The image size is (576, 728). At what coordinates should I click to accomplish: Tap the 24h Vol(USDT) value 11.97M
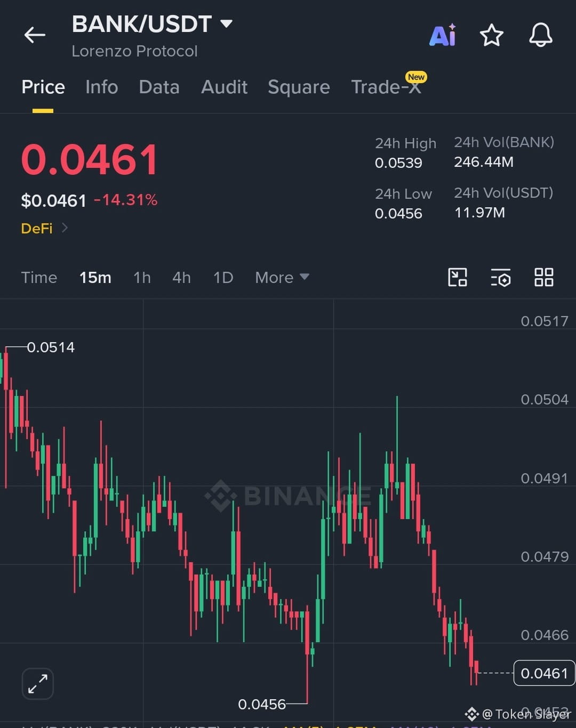(x=479, y=212)
